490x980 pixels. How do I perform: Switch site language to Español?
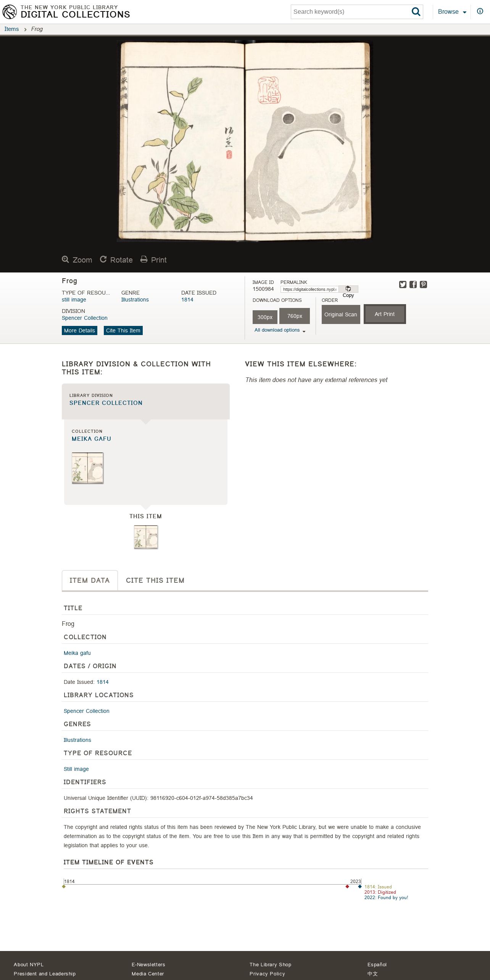click(377, 964)
